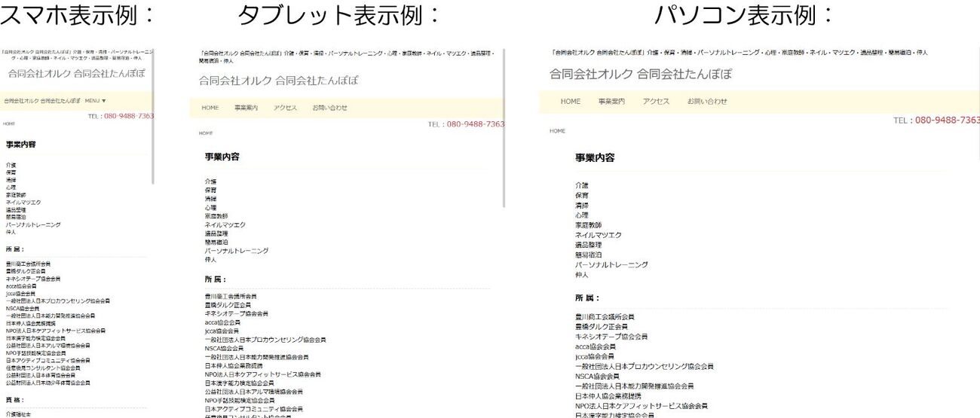The image size is (980, 418).
Task: Select アクセス in the tablet preview menu
Action: pyautogui.click(x=285, y=108)
